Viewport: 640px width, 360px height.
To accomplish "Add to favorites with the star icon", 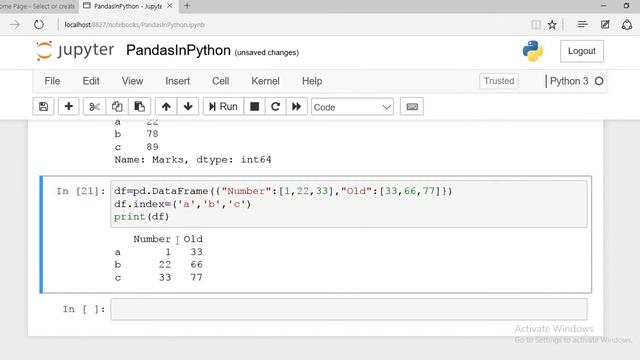I will point(552,25).
